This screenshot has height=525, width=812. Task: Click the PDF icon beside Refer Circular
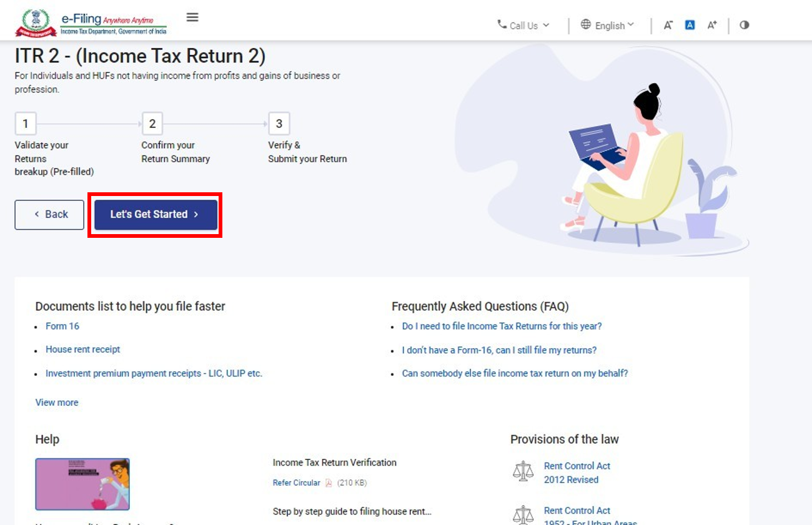[x=329, y=483]
